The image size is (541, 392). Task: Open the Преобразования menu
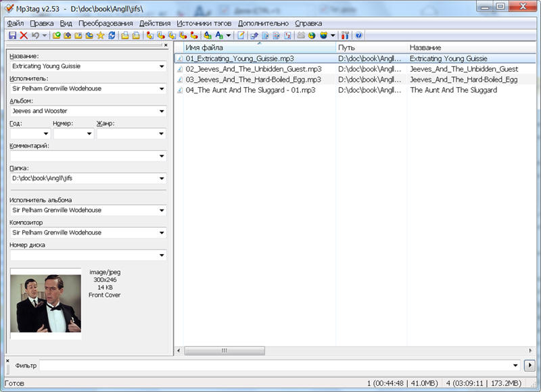[105, 23]
